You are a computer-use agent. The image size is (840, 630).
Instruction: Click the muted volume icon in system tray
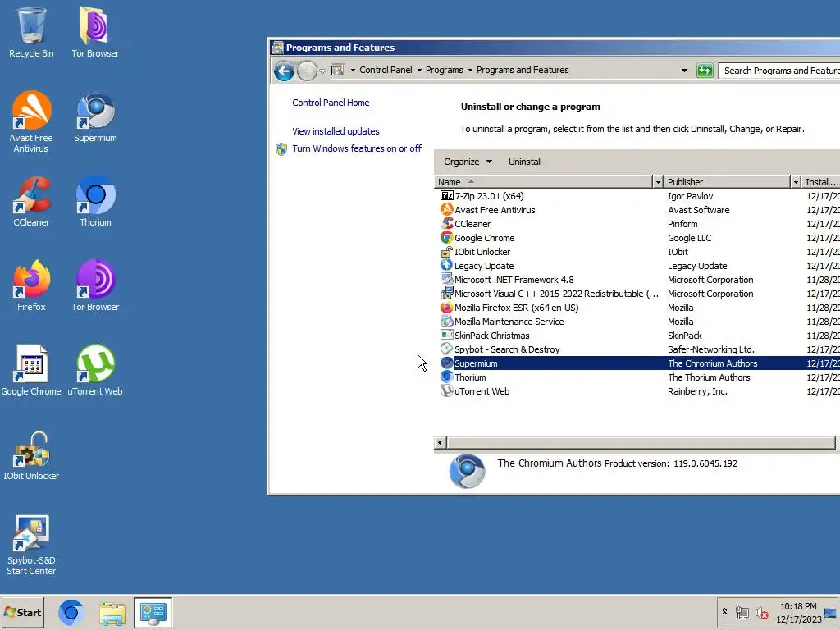[x=762, y=613]
